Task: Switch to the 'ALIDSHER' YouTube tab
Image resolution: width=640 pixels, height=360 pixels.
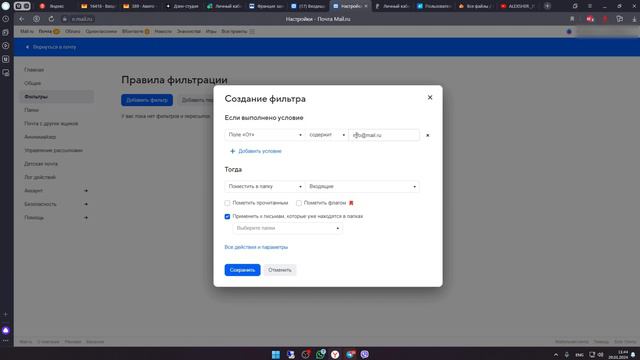Action: 518,6
